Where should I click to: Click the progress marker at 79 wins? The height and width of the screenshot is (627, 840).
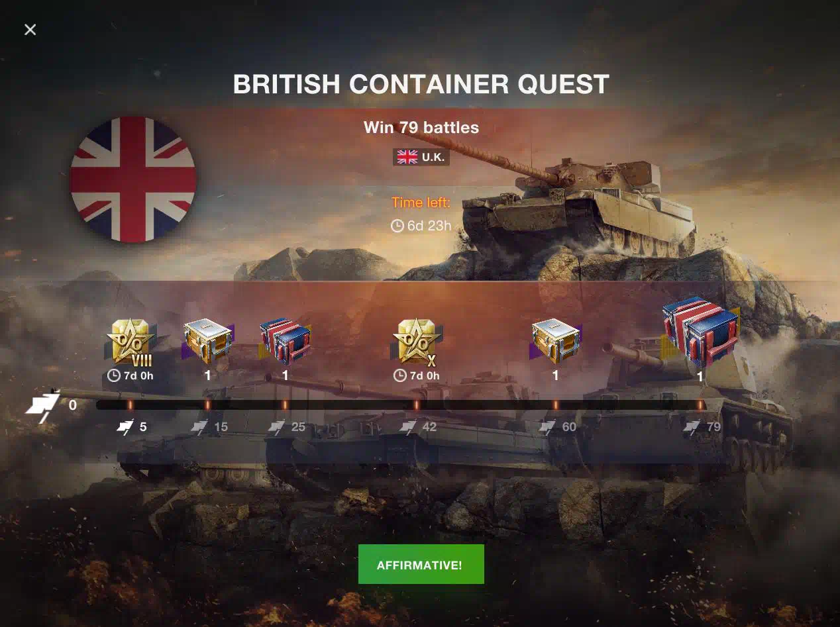700,405
